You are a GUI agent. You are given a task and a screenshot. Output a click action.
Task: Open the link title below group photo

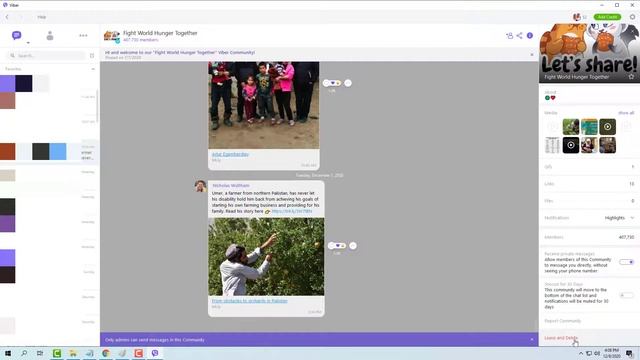[230, 154]
